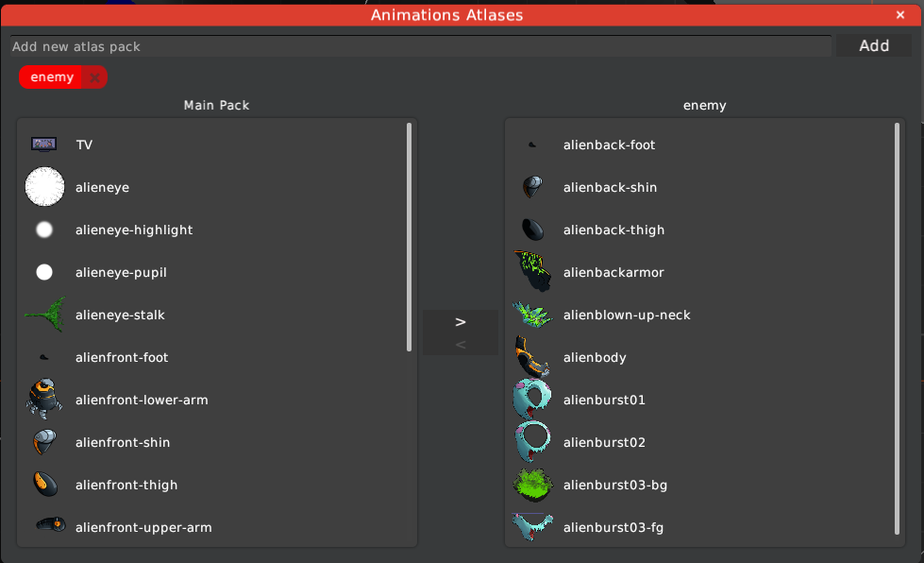Select the TV sprite icon in Main Pack
The height and width of the screenshot is (563, 924).
[43, 144]
